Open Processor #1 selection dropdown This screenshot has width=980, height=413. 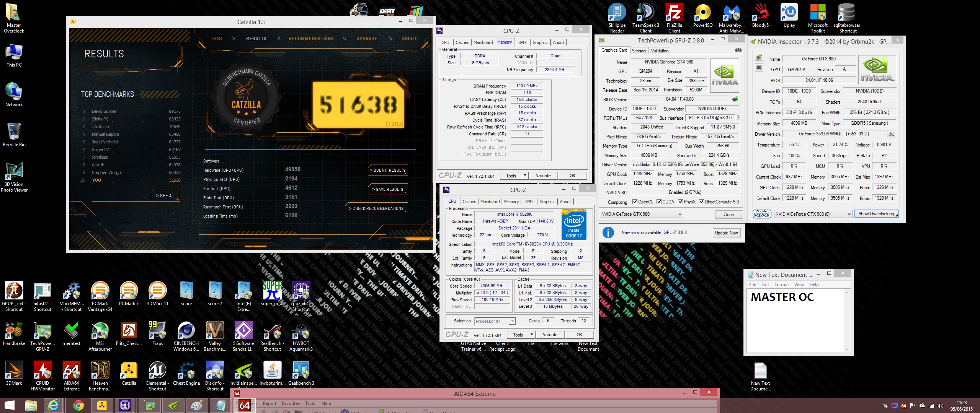click(495, 321)
